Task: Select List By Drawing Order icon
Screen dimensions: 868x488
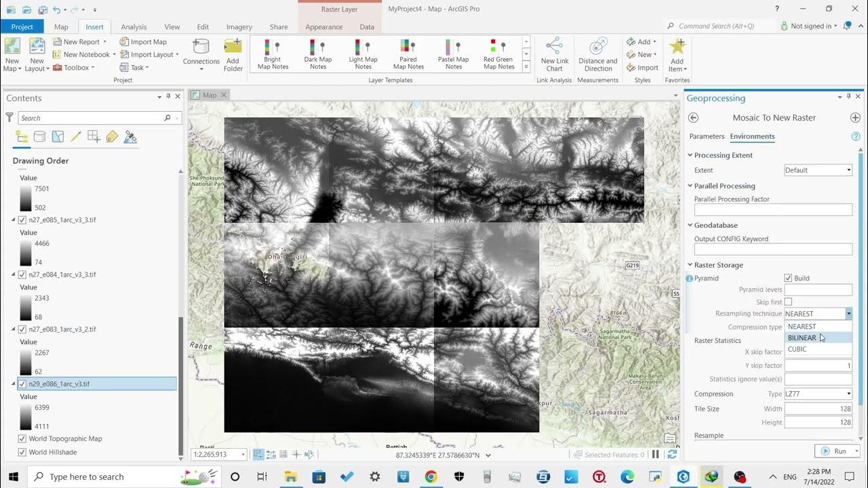Action: [x=22, y=137]
